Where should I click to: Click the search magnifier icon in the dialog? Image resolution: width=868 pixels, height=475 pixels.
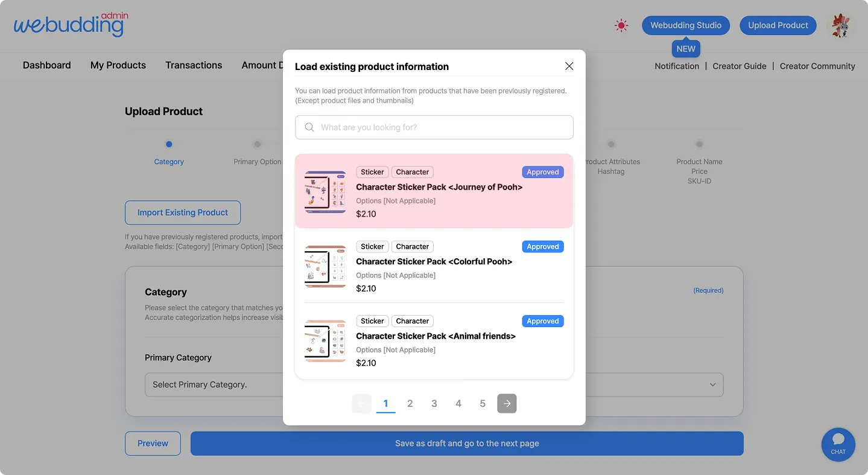click(309, 127)
